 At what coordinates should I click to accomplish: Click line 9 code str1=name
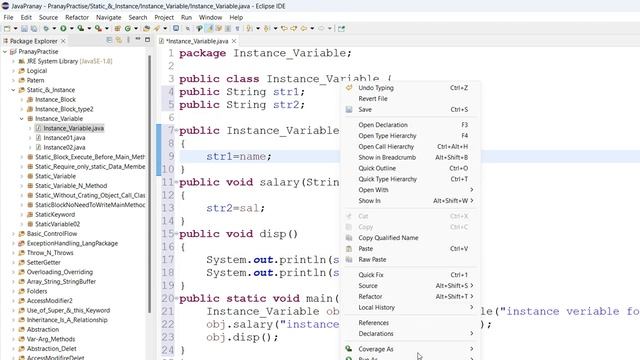coord(238,156)
